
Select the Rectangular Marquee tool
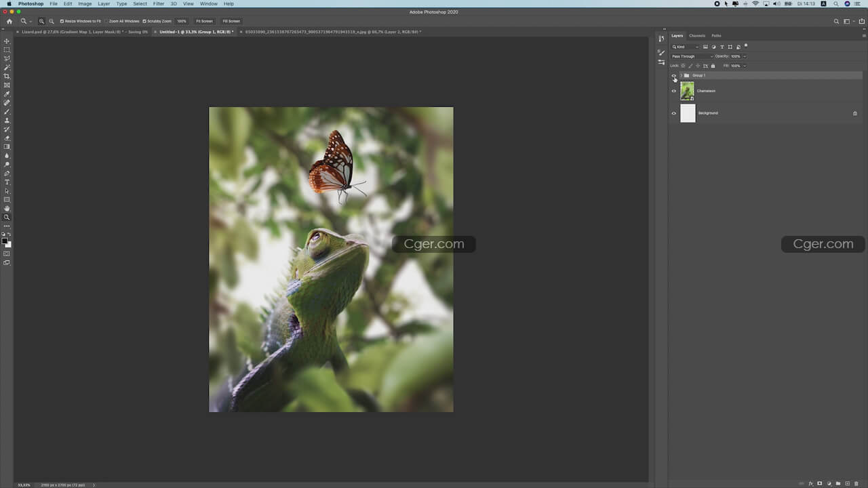(7, 50)
